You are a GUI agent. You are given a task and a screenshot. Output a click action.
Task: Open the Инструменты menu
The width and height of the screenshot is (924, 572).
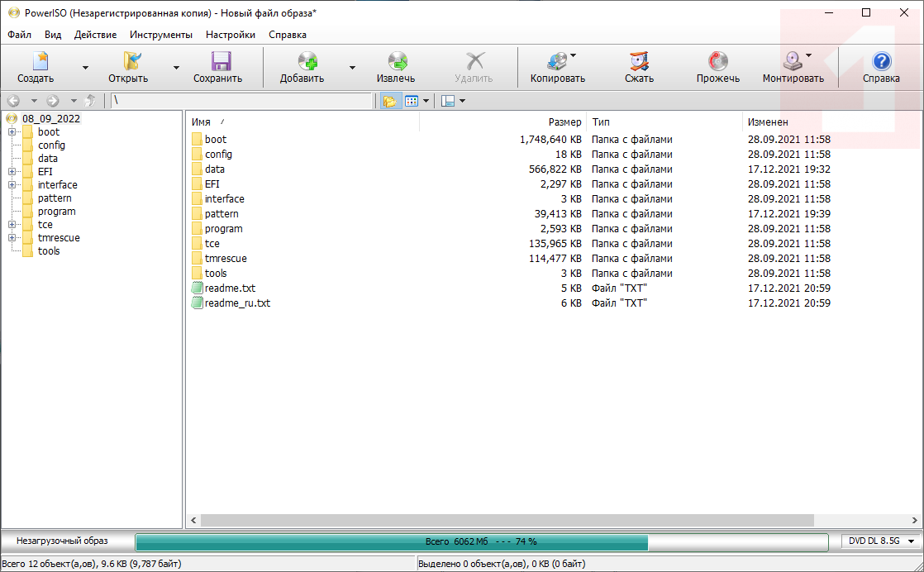click(x=161, y=35)
